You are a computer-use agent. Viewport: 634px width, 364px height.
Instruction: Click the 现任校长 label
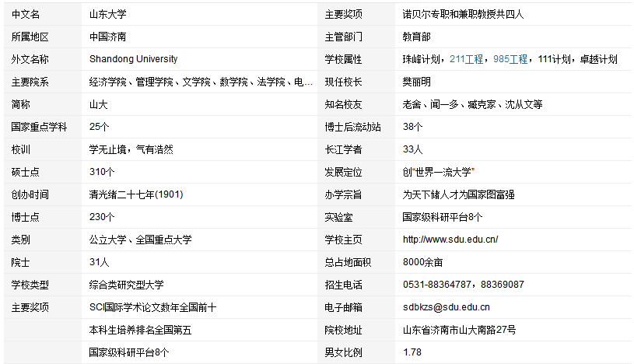343,82
